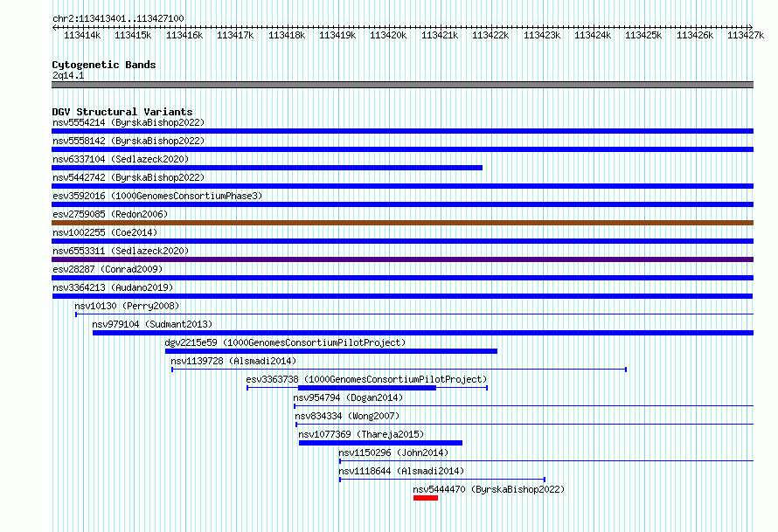Screen dimensions: 778x532
Task: Click the blue bar under nsv5554214
Action: click(x=402, y=131)
